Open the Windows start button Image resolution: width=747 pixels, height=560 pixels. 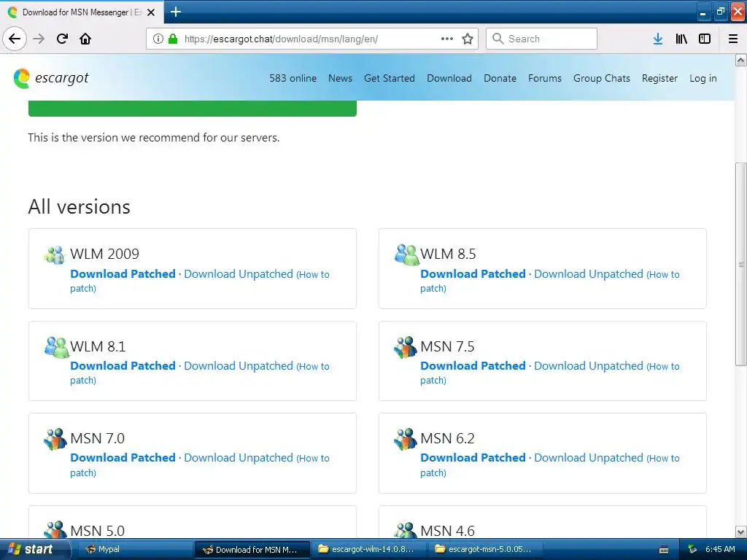[x=34, y=549]
